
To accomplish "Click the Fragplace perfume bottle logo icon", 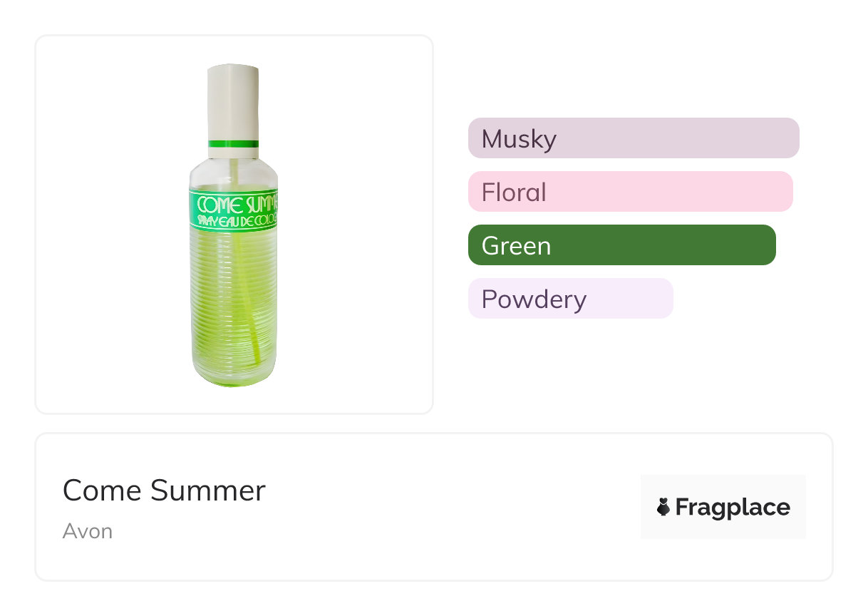I will (663, 507).
